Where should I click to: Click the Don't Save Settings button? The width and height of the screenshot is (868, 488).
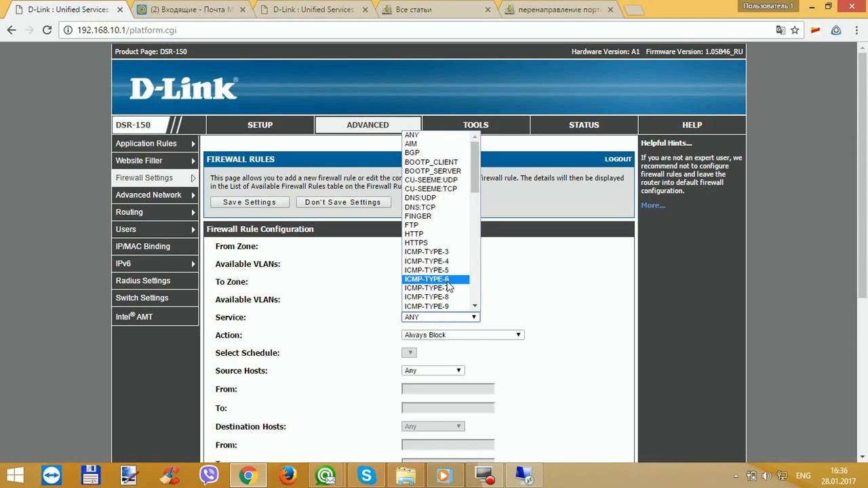(343, 202)
